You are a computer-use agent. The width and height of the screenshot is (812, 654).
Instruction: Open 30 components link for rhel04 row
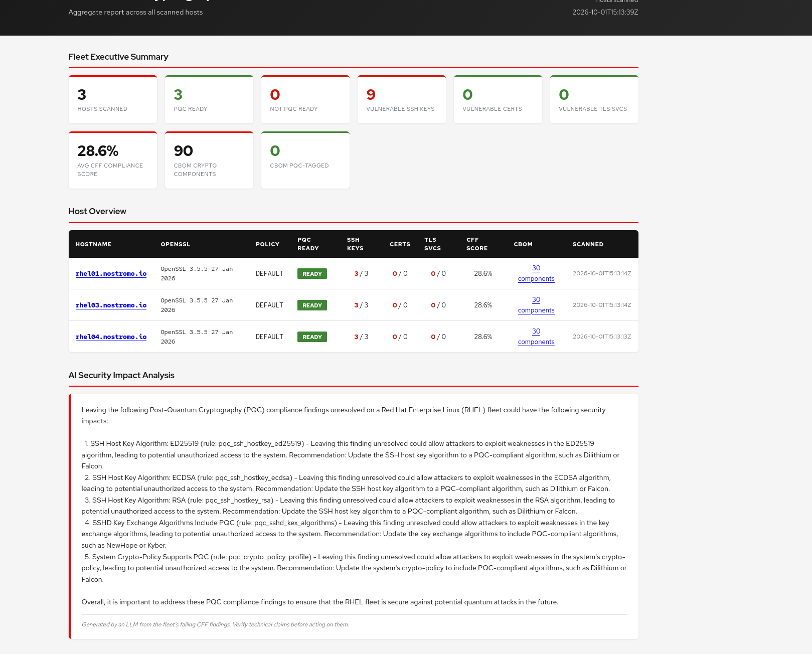(x=536, y=337)
